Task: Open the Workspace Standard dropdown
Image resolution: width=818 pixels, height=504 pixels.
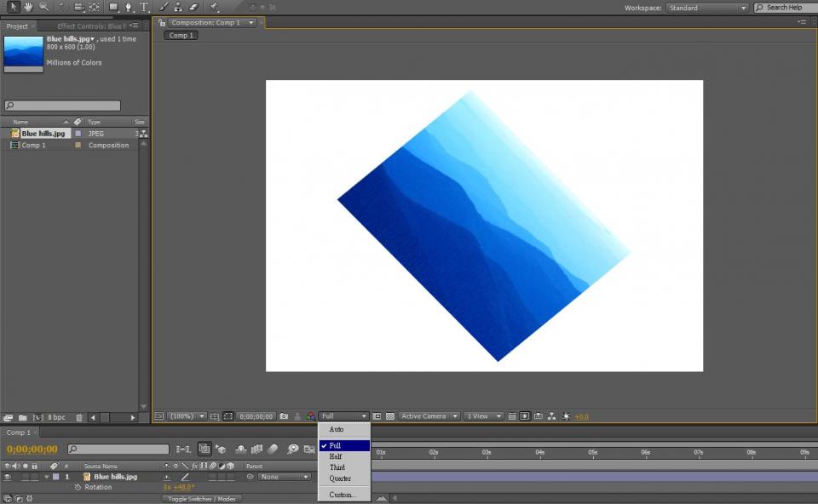Action: (x=707, y=8)
